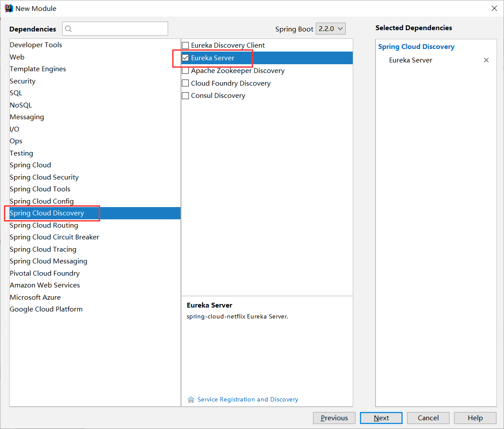
Task: Select Eureka Server in Selected Dependencies
Action: click(x=410, y=60)
